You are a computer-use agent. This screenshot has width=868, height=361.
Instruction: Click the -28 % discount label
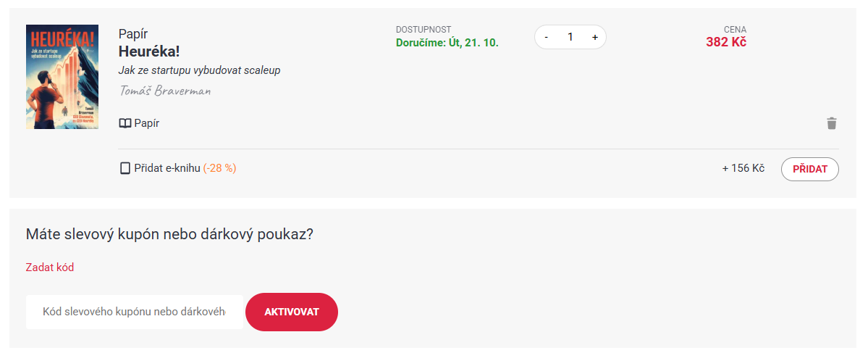(x=220, y=168)
